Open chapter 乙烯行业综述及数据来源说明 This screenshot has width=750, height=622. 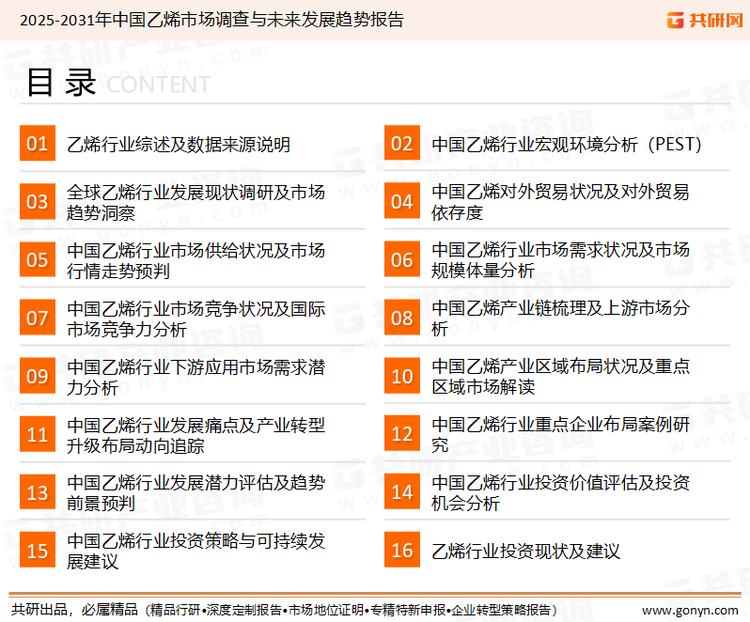point(178,144)
